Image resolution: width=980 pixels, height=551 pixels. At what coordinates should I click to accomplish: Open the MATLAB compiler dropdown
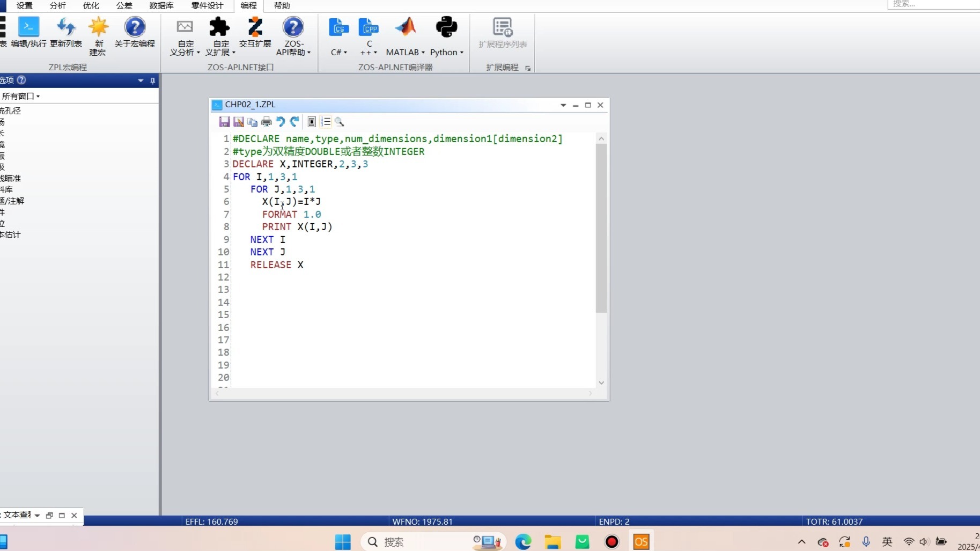[405, 52]
